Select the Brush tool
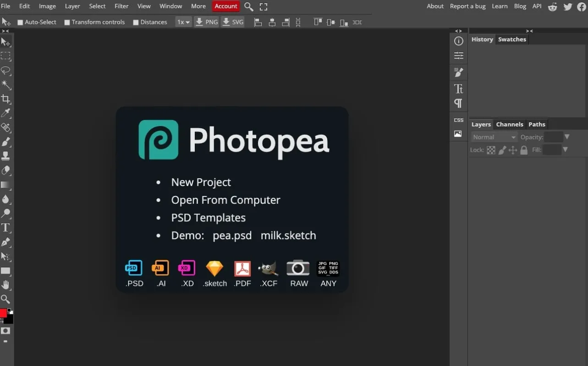Viewport: 588px width, 366px height. (x=5, y=142)
